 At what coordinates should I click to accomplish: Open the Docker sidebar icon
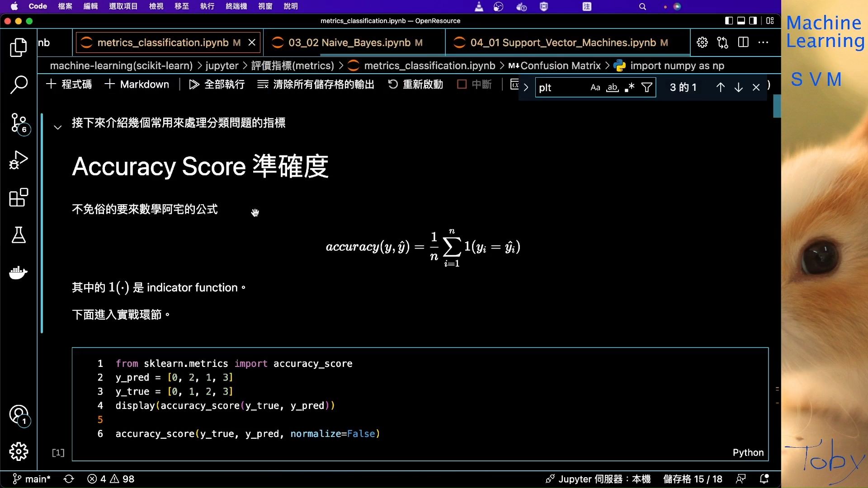[19, 272]
